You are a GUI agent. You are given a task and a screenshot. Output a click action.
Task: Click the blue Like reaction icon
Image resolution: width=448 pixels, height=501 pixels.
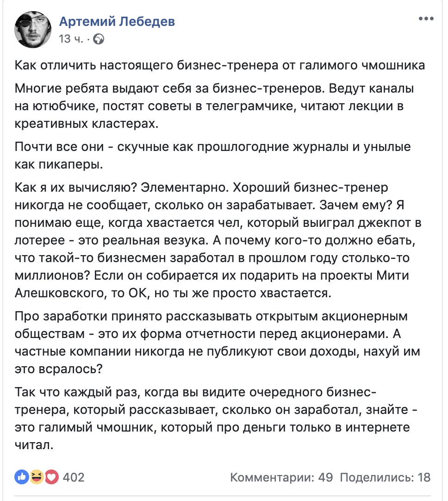22,477
